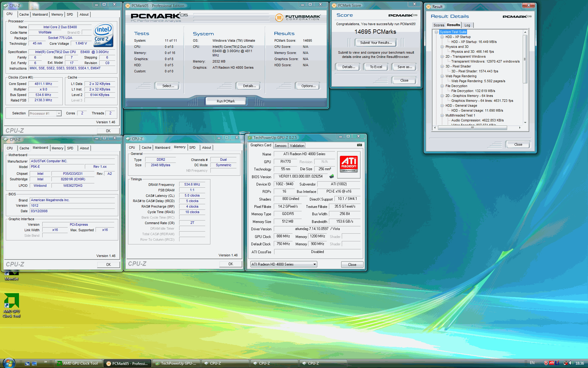The width and height of the screenshot is (588, 368).
Task: Click the GPU-Z BIOS Version field
Action: tap(300, 176)
